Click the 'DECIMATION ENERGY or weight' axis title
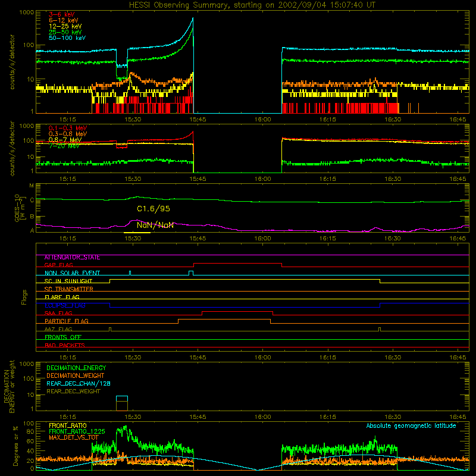The image size is (476, 476). pos(9,386)
